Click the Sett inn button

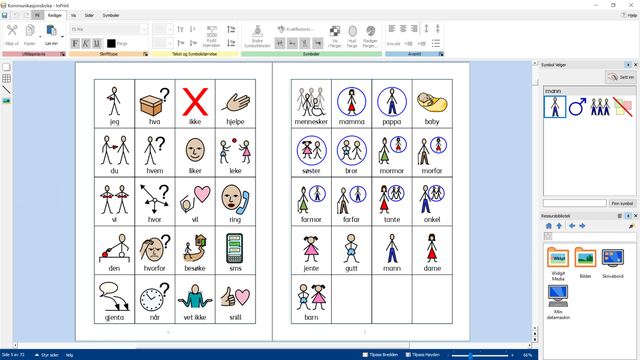tap(621, 77)
